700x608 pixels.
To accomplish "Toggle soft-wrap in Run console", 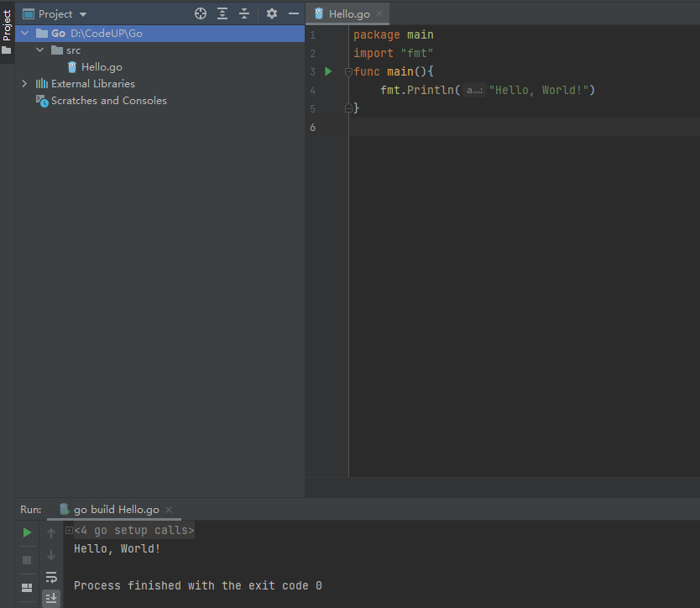I will (x=51, y=577).
